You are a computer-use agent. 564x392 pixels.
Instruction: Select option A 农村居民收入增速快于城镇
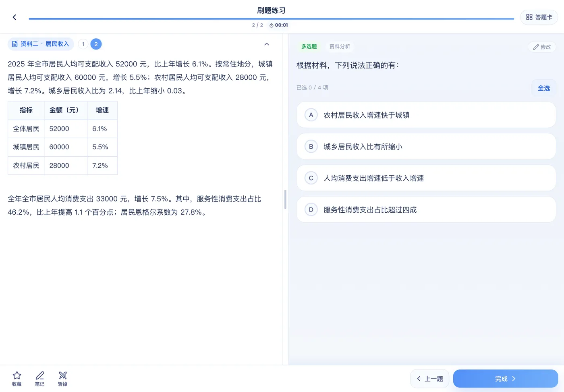426,115
